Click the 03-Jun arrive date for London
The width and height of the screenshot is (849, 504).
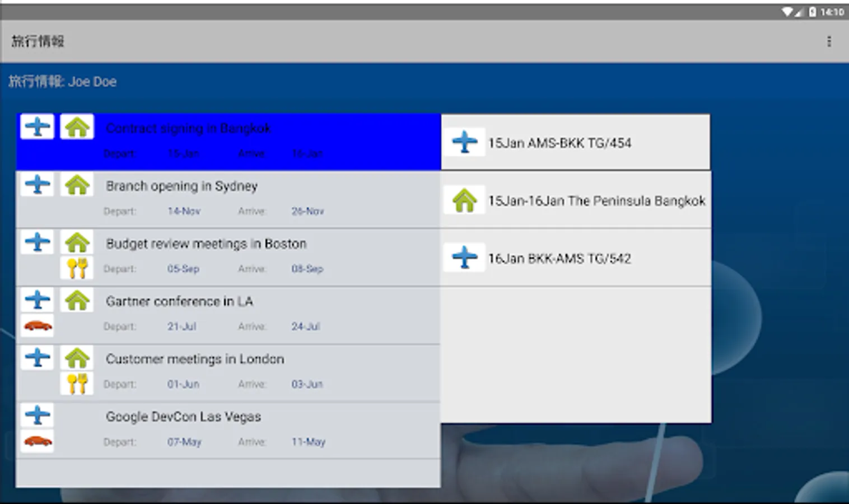click(x=307, y=384)
